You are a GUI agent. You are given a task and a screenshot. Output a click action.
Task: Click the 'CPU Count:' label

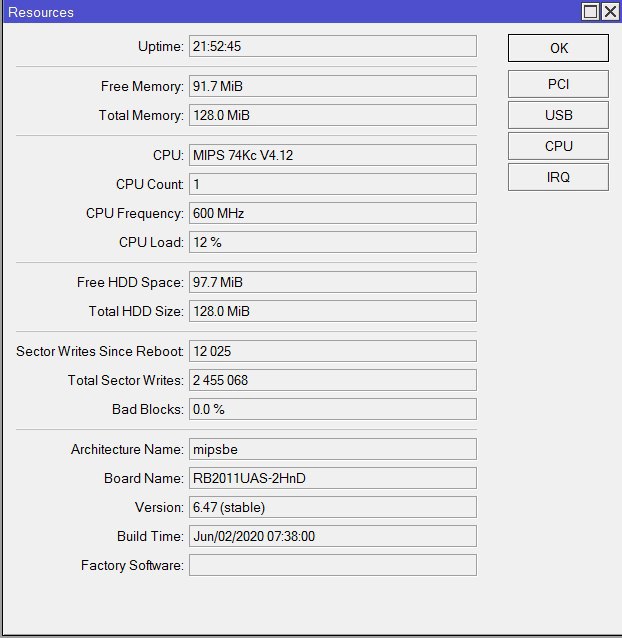[150, 184]
